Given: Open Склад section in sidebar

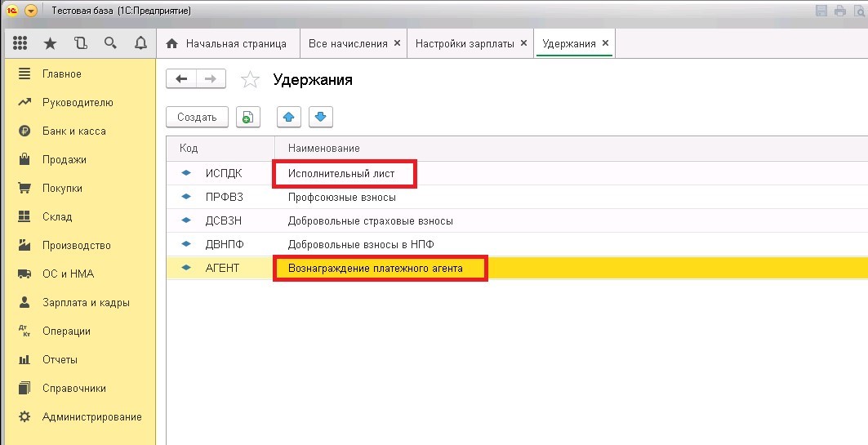Looking at the screenshot, I should click(x=78, y=216).
